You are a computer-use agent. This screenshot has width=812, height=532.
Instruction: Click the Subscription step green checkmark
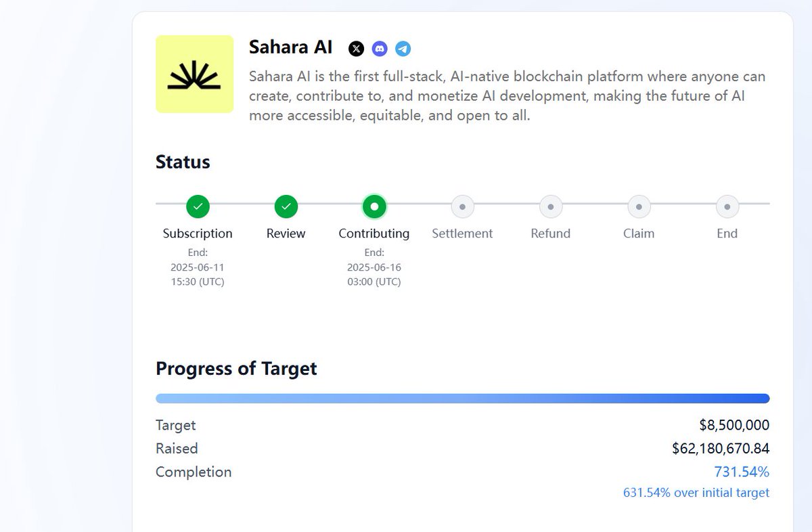click(198, 206)
